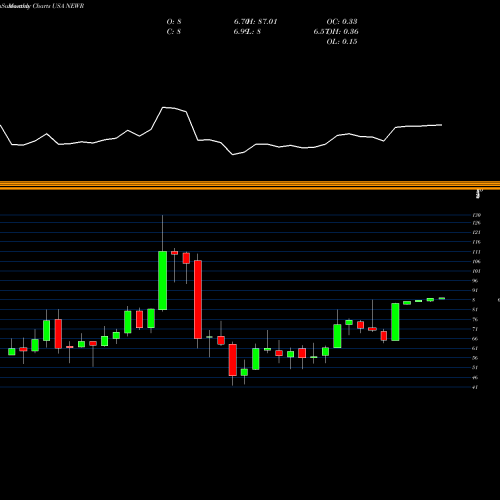Click the peak of the white indicator line
500x500 pixels.
[x=163, y=107]
